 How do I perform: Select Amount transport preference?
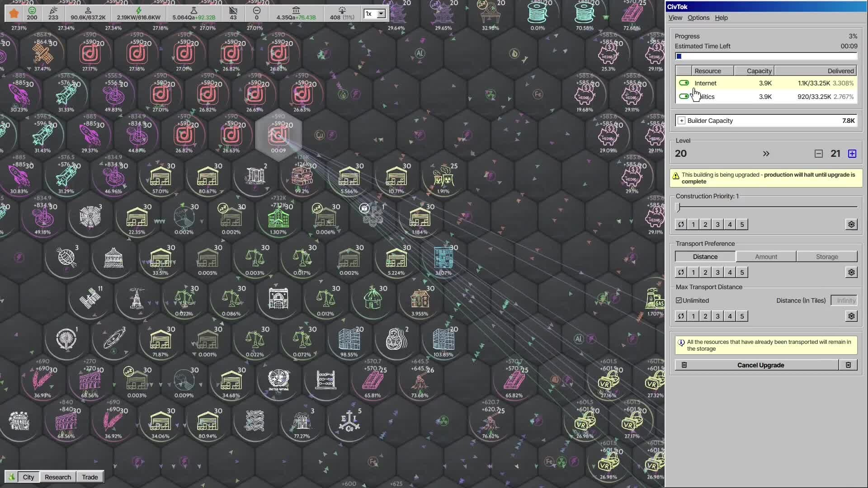tap(766, 257)
